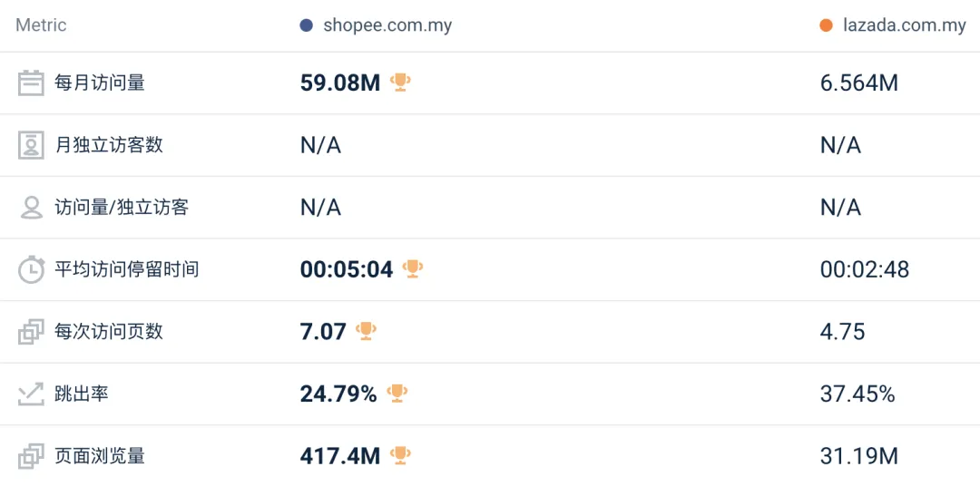The width and height of the screenshot is (980, 486).
Task: Click the pages icon beside 页面浏览量
Action: tap(32, 456)
